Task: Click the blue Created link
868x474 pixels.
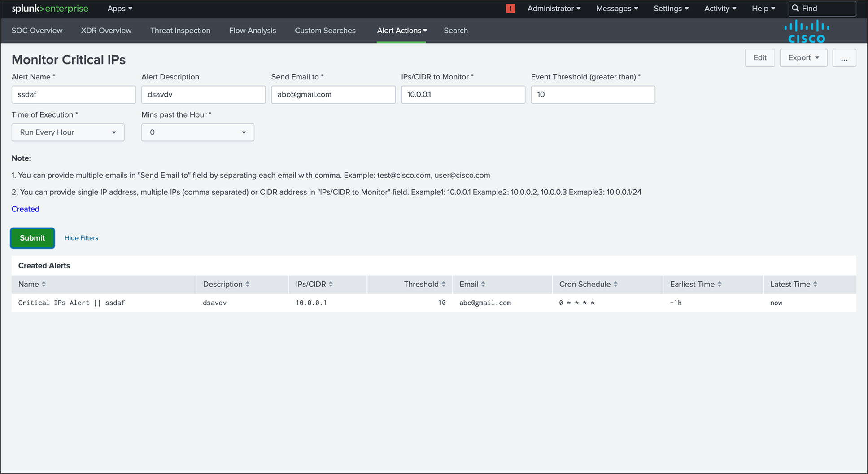Action: click(x=26, y=209)
